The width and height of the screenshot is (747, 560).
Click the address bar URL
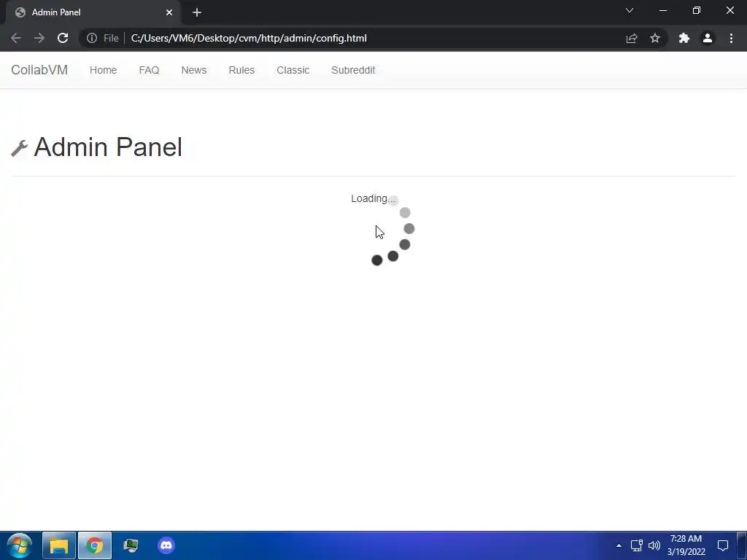[x=249, y=38]
